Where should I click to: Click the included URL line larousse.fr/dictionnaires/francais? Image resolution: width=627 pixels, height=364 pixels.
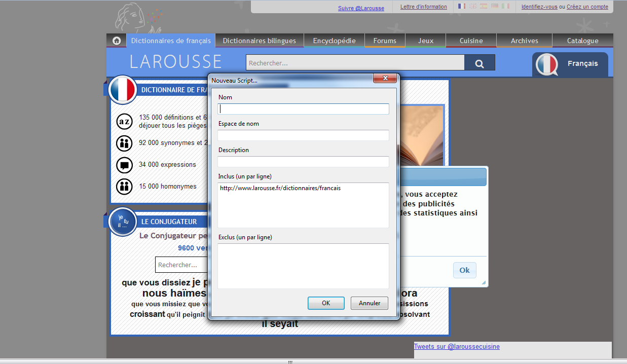pyautogui.click(x=280, y=188)
